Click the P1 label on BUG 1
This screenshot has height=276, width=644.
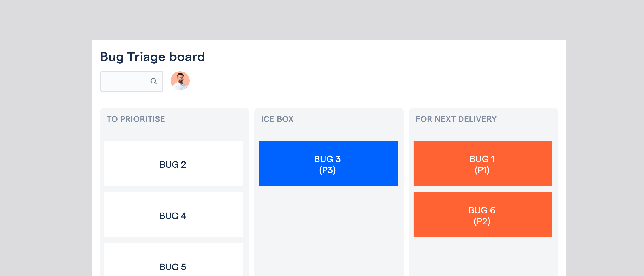point(482,170)
